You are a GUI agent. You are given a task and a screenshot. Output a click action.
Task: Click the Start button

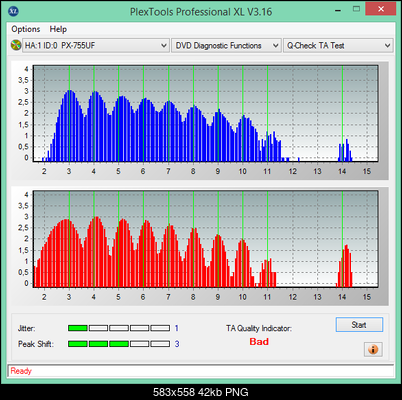point(359,325)
